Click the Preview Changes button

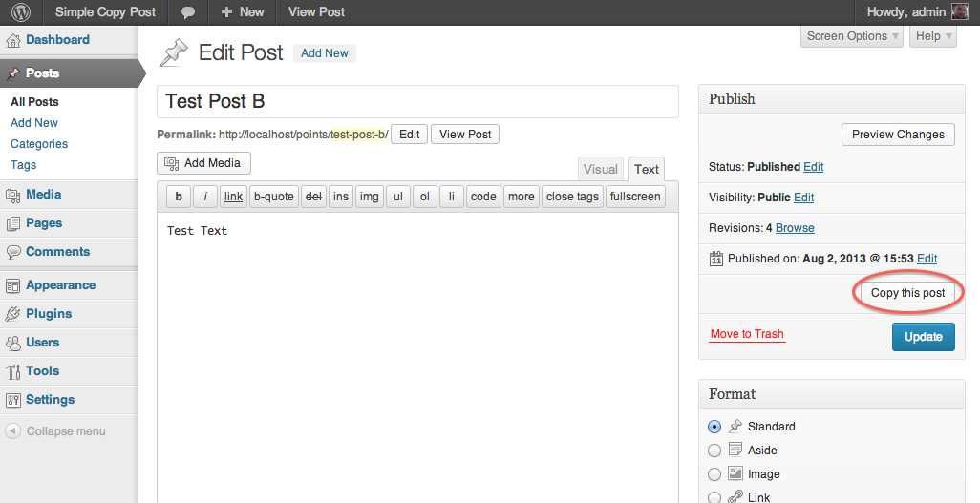pos(898,135)
